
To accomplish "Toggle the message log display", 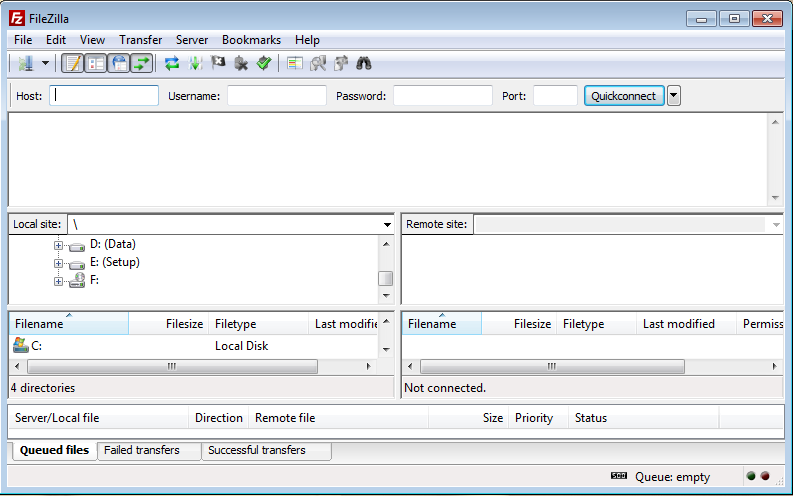I will [73, 64].
